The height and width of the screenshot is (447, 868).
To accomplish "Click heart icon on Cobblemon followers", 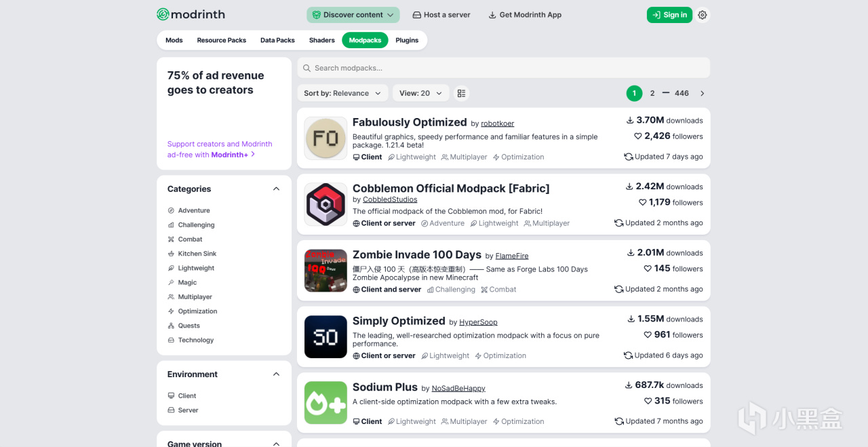I will click(x=642, y=202).
